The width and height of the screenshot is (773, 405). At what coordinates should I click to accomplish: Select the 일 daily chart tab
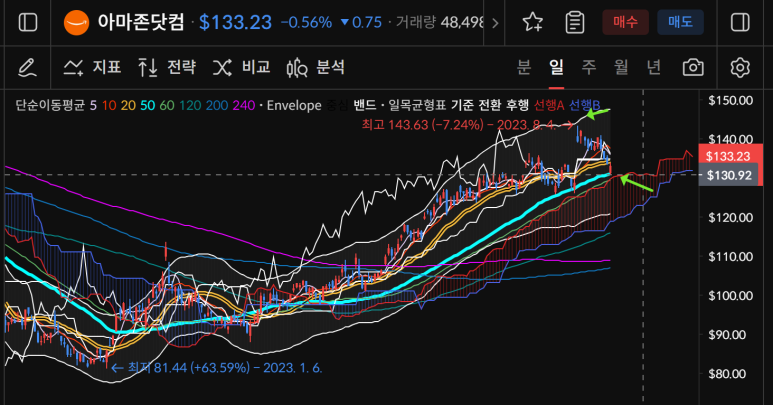click(556, 67)
